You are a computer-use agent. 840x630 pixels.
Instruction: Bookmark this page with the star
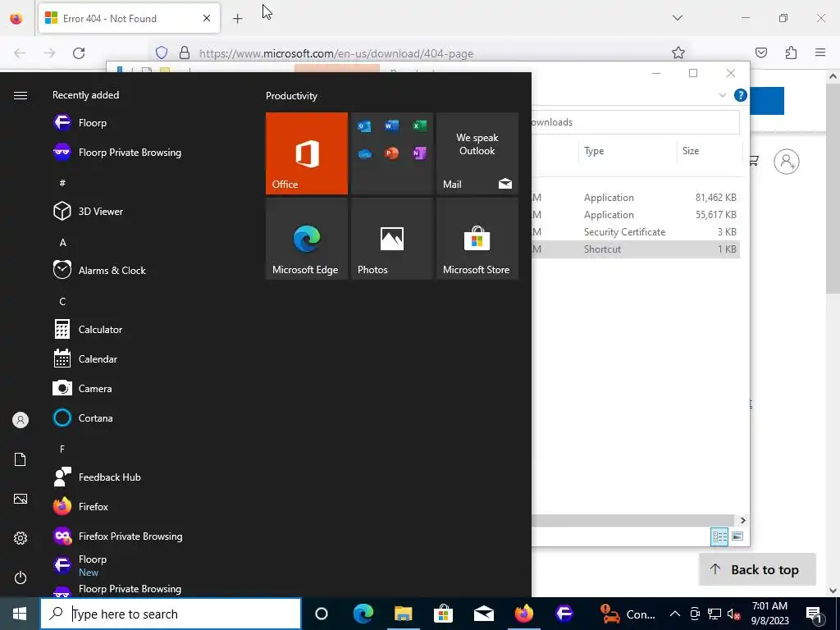[678, 52]
